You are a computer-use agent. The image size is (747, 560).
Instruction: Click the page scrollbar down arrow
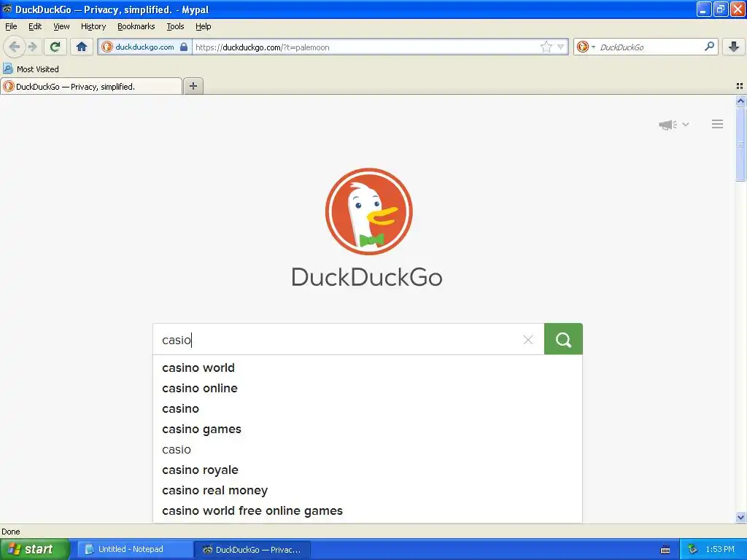pos(740,517)
